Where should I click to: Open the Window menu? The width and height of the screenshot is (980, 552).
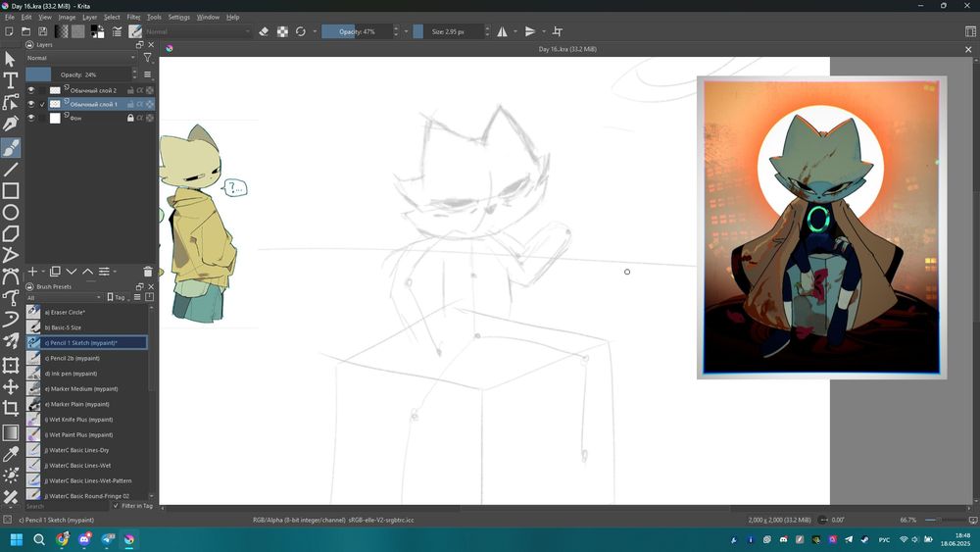point(208,17)
